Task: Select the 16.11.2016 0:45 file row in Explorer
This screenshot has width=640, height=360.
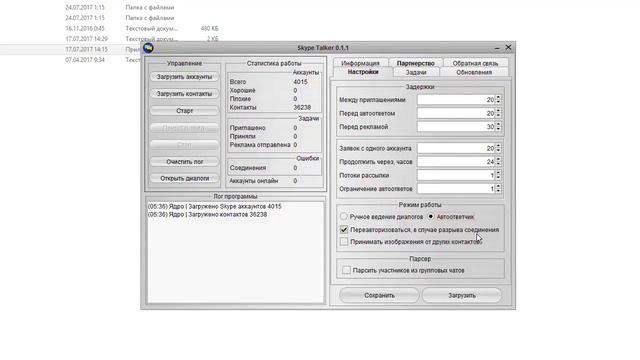Action: pos(142,29)
